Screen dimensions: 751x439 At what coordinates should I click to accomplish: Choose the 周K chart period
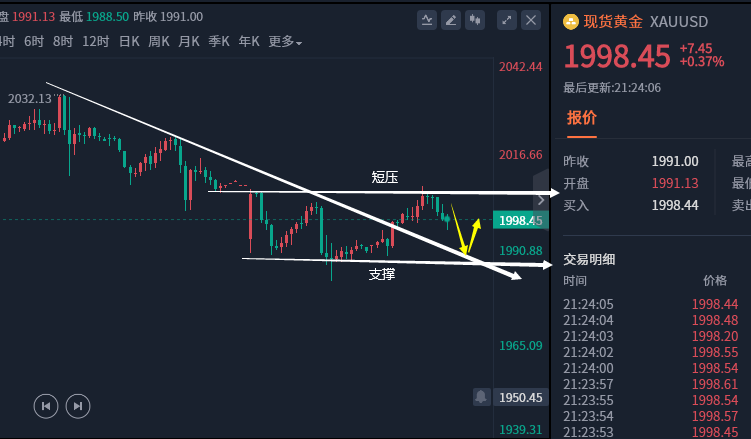click(159, 41)
